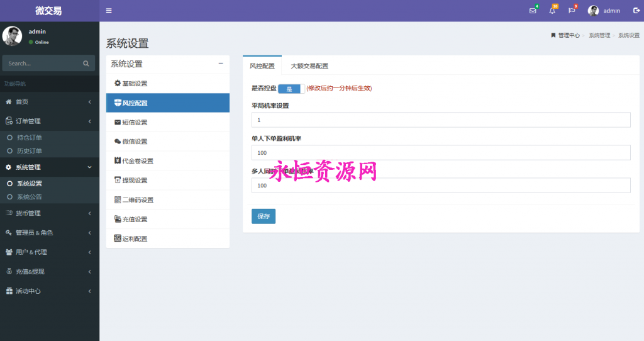Click the 平局机率设置 input field
The height and width of the screenshot is (341, 644).
[x=440, y=120]
